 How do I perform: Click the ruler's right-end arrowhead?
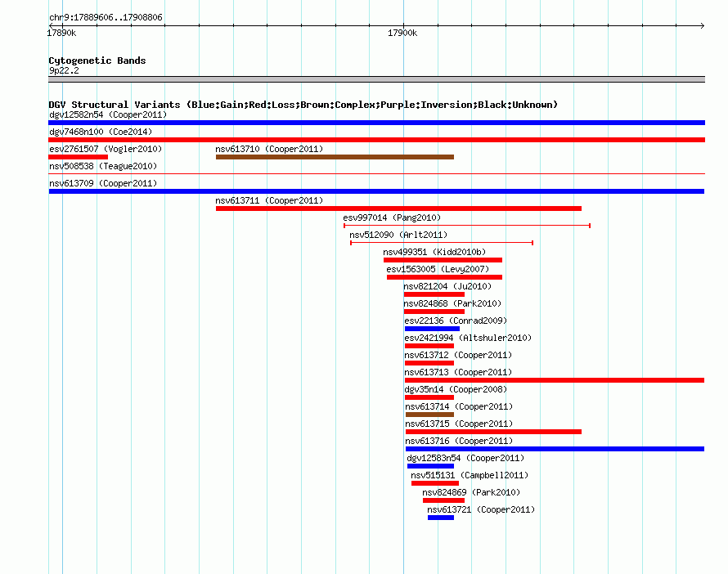703,25
